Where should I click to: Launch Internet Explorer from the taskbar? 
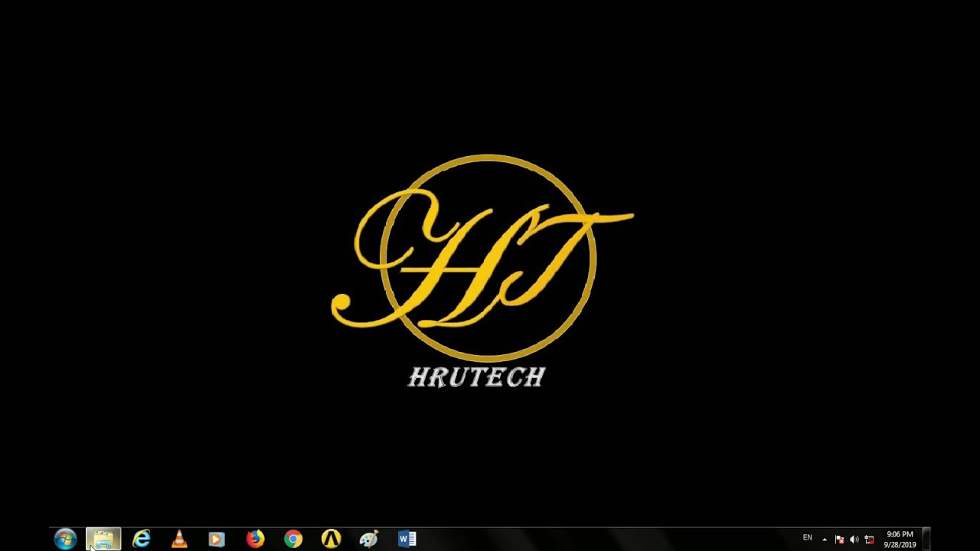point(141,540)
